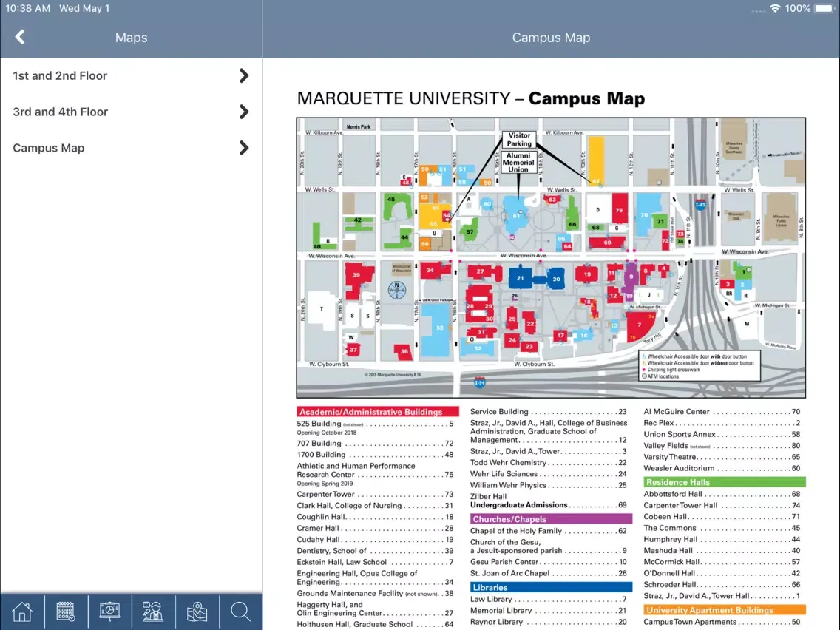Tap the battery indicator in status bar

pyautogui.click(x=824, y=8)
